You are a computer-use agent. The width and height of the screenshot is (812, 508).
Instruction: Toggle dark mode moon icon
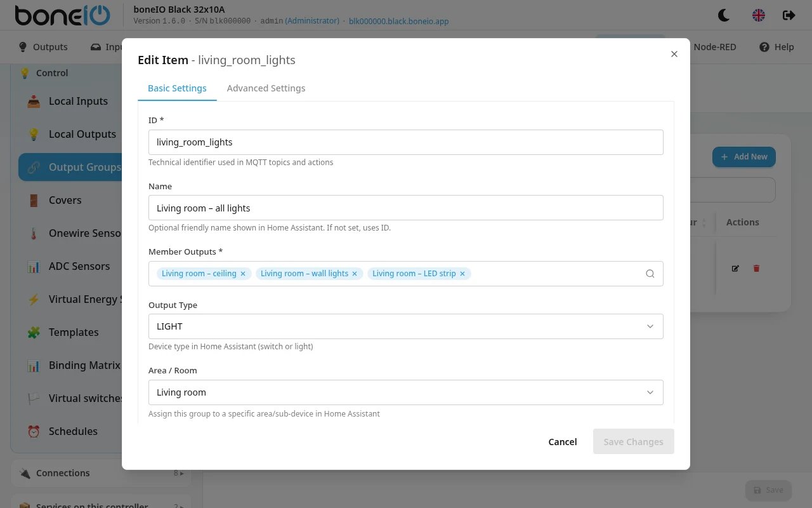pos(724,15)
